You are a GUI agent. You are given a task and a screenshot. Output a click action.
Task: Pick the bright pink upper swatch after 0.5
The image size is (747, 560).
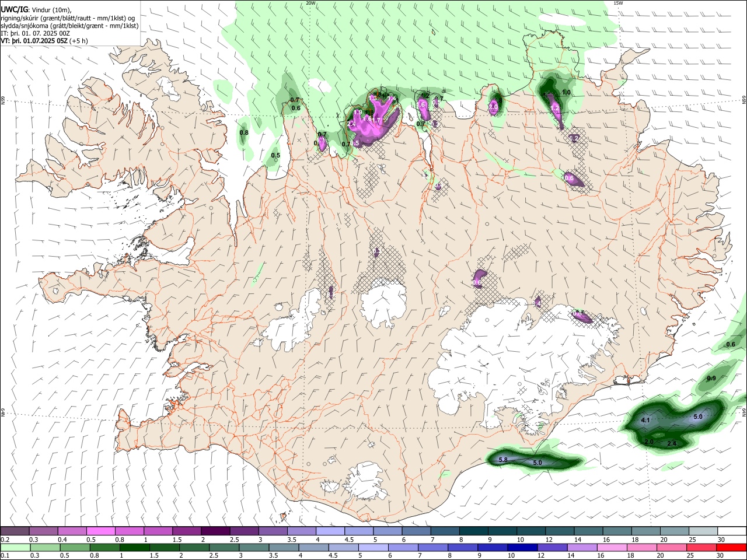[x=101, y=531]
